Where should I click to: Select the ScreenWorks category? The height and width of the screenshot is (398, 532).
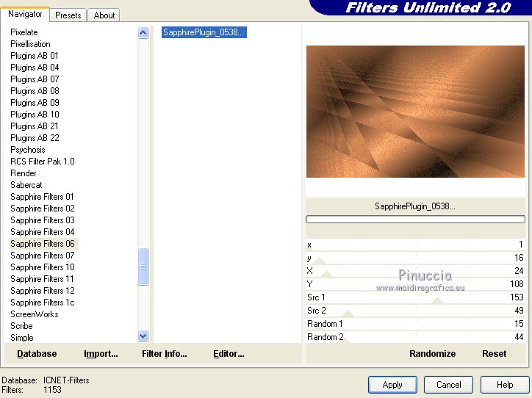[x=35, y=314]
